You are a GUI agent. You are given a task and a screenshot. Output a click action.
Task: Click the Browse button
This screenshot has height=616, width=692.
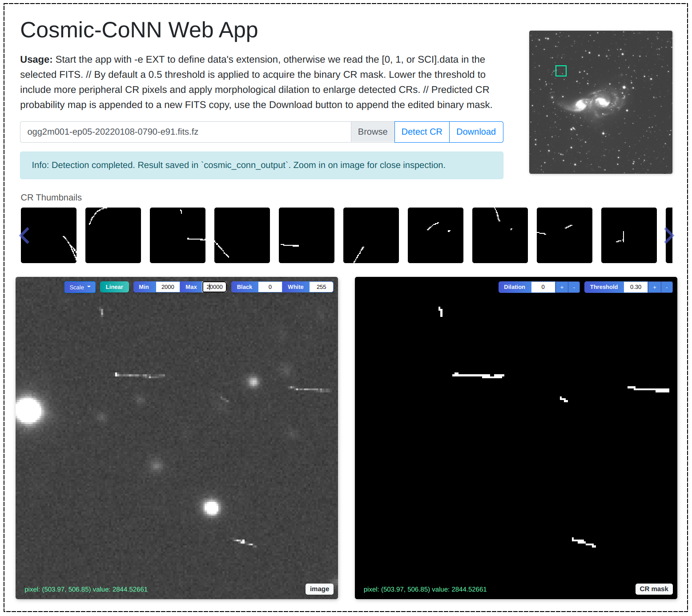[373, 132]
